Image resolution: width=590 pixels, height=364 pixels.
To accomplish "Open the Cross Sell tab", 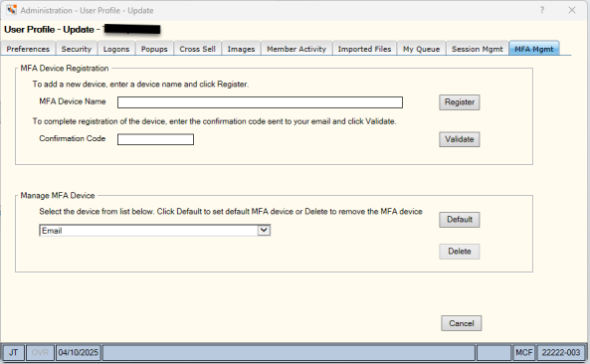I will pos(198,49).
